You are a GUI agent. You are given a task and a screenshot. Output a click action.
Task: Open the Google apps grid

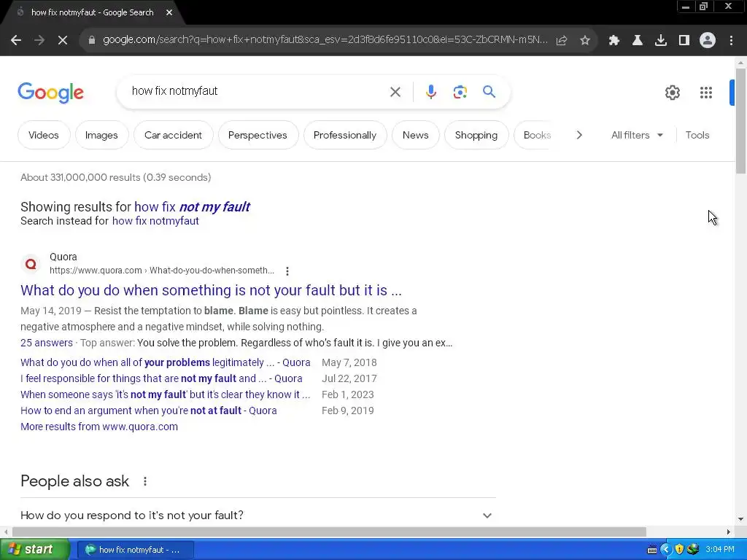click(x=706, y=93)
